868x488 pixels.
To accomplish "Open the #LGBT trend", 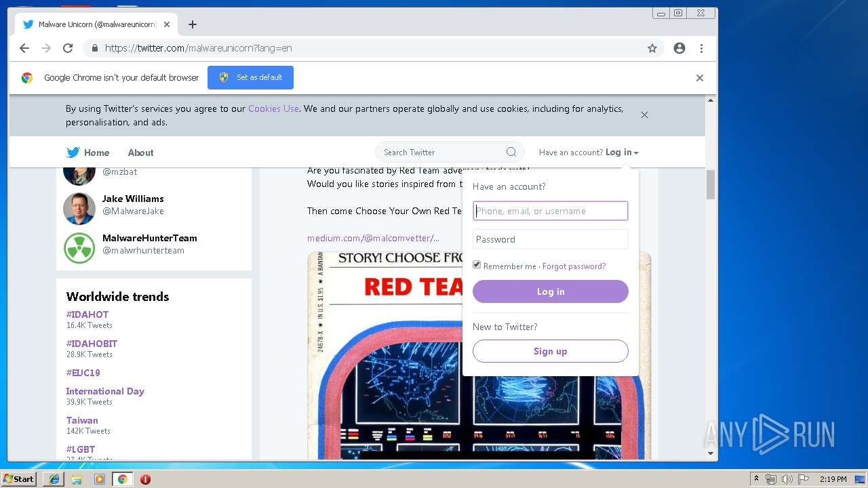I will [x=80, y=449].
